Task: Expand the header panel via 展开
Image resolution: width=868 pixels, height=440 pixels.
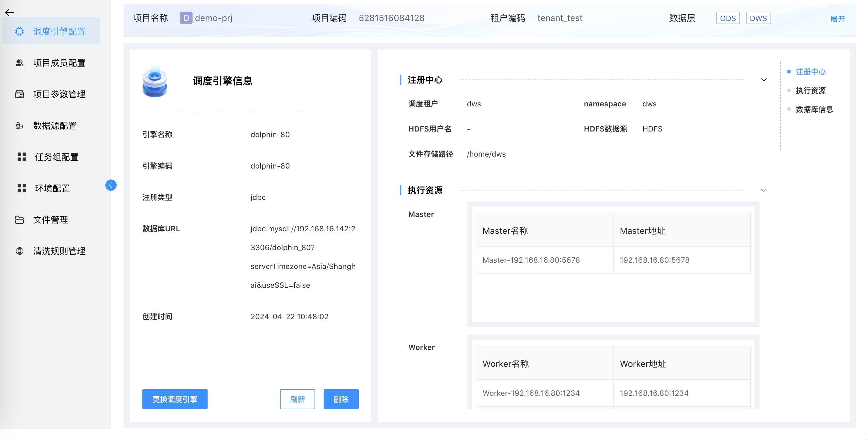Action: (838, 19)
